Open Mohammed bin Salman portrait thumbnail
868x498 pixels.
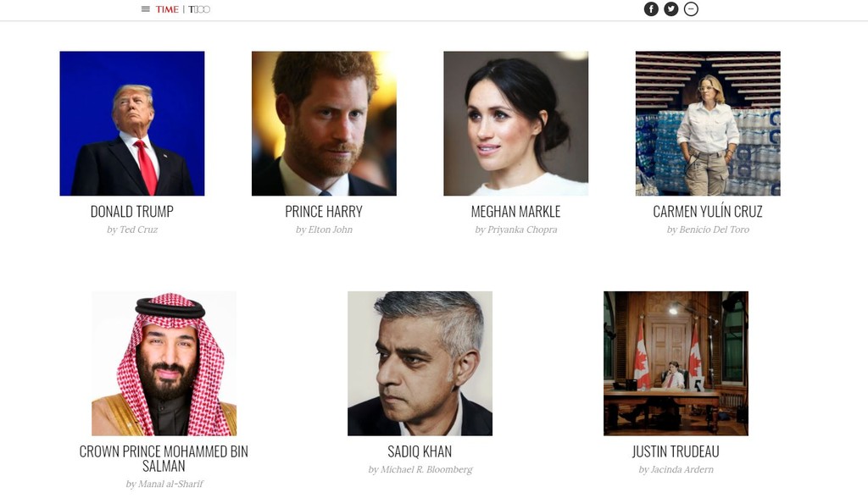[164, 363]
